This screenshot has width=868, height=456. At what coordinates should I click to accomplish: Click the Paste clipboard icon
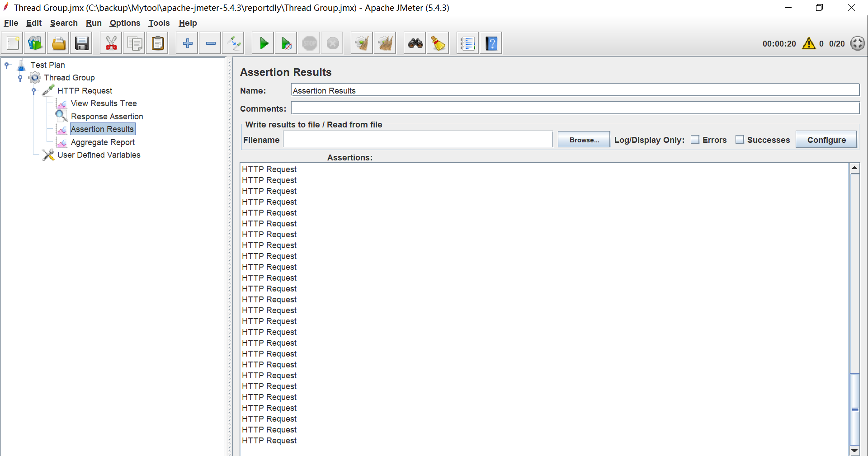pyautogui.click(x=158, y=43)
